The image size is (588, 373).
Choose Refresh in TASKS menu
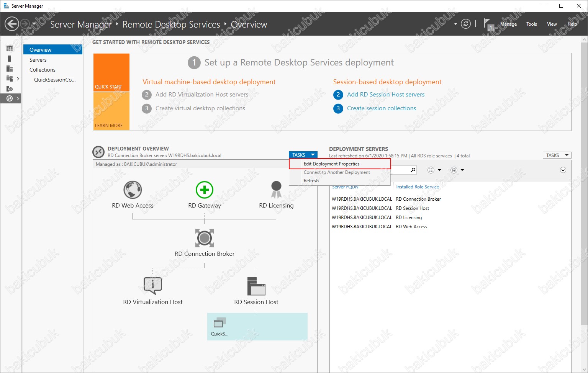[340, 181]
